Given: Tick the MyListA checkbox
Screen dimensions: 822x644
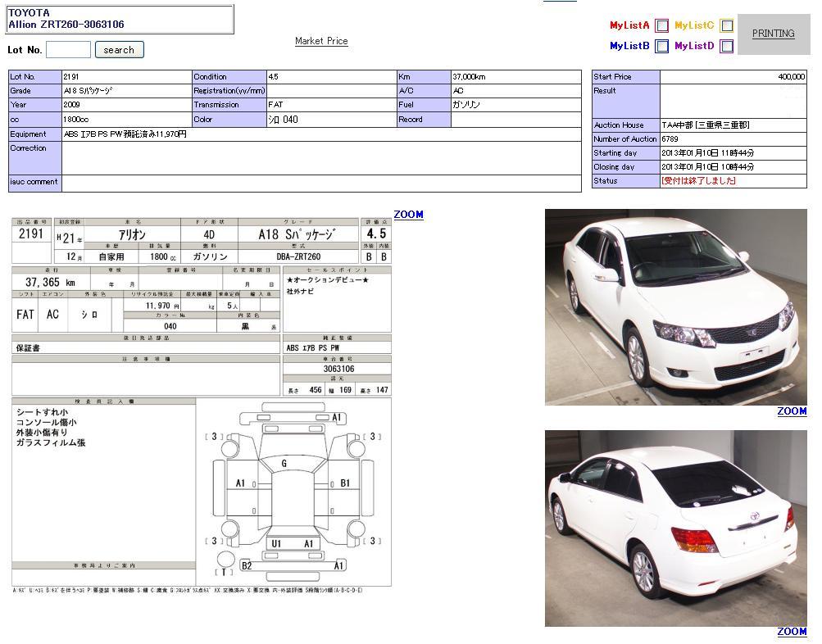Looking at the screenshot, I should [661, 26].
